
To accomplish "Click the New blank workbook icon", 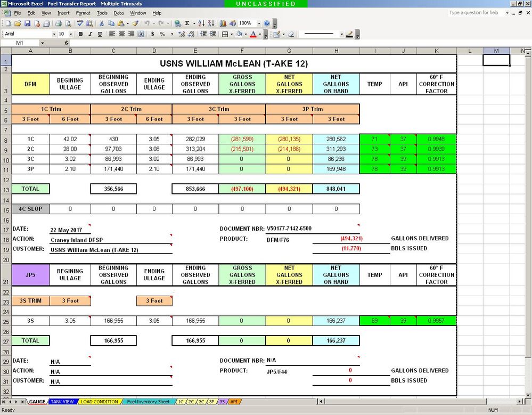I will pyautogui.click(x=8, y=23).
